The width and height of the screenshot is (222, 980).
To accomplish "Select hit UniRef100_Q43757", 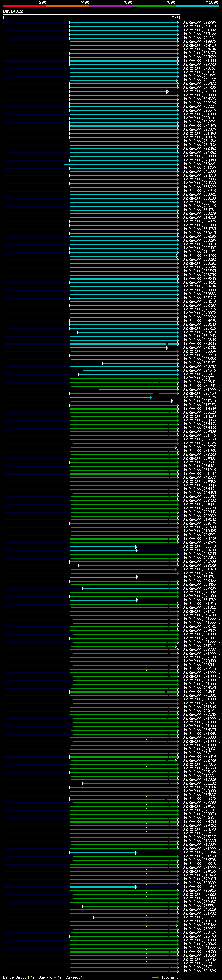I will click(x=199, y=68).
